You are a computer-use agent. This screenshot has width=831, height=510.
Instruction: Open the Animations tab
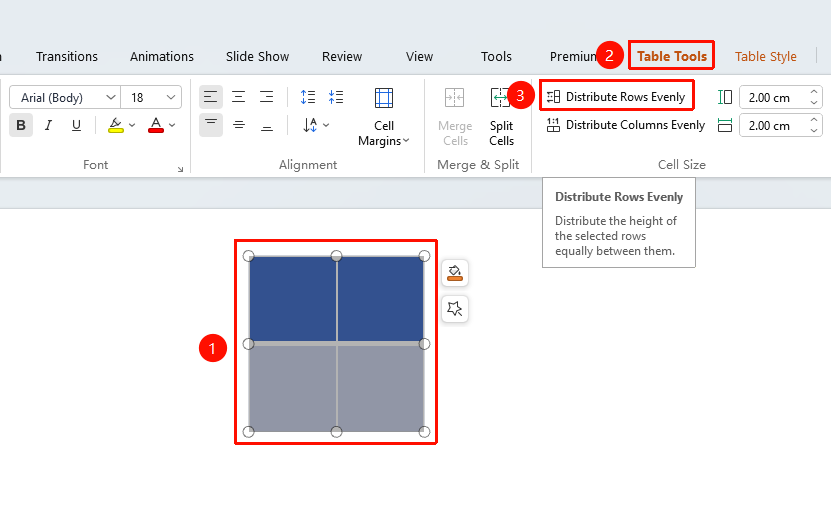pos(162,56)
